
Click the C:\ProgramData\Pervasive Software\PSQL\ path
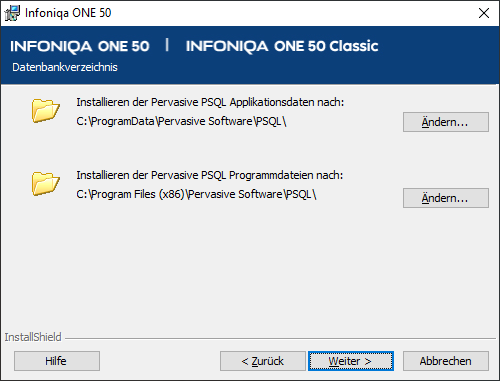tap(181, 121)
